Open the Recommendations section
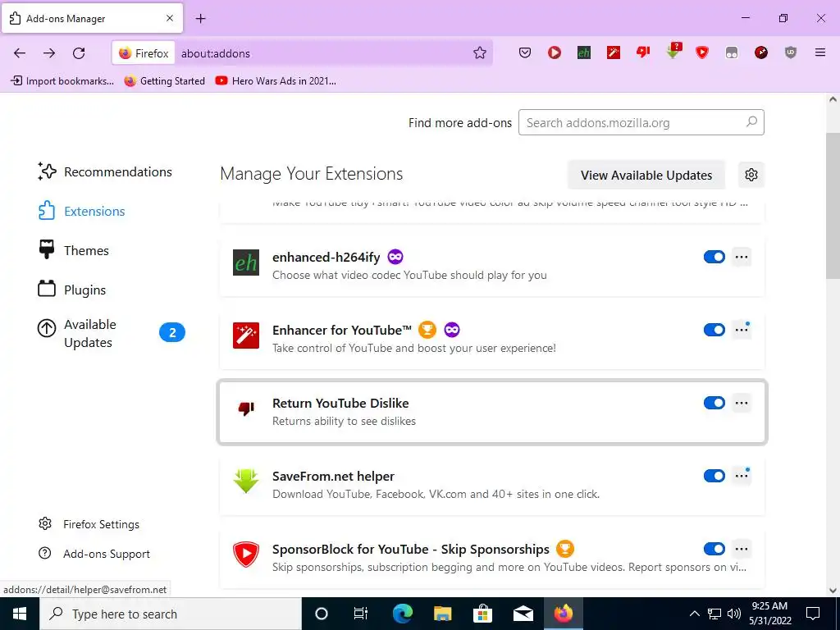Viewport: 840px width, 630px height. (x=105, y=172)
